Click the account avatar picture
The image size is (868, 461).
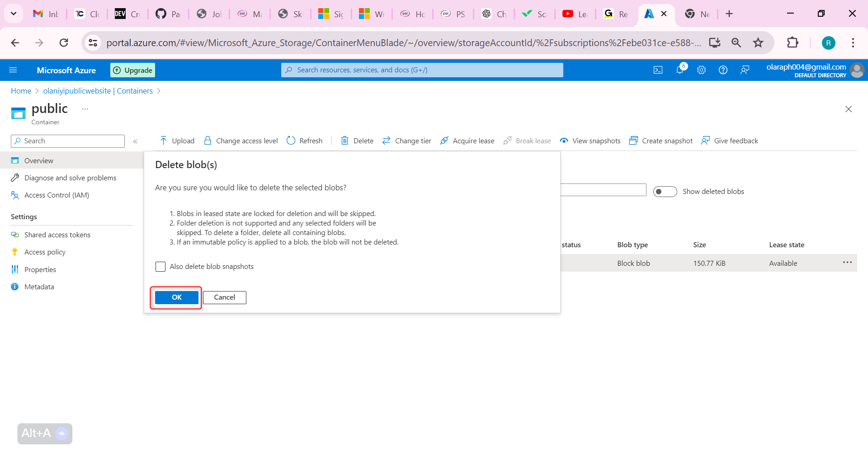coord(857,70)
